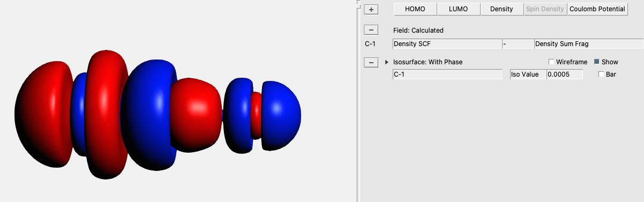This screenshot has width=644, height=202.
Task: Expand the Isosurface disclosure triangle
Action: pyautogui.click(x=387, y=62)
